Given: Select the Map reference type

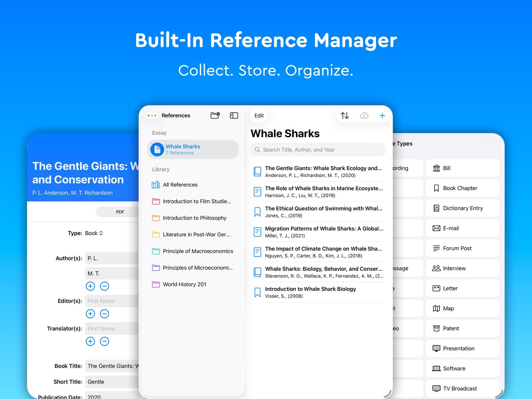Looking at the screenshot, I should tap(463, 308).
